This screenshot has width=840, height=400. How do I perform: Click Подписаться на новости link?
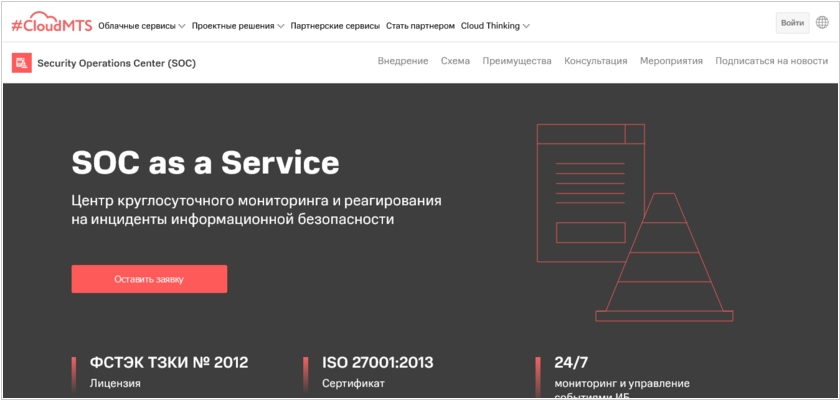pos(771,61)
